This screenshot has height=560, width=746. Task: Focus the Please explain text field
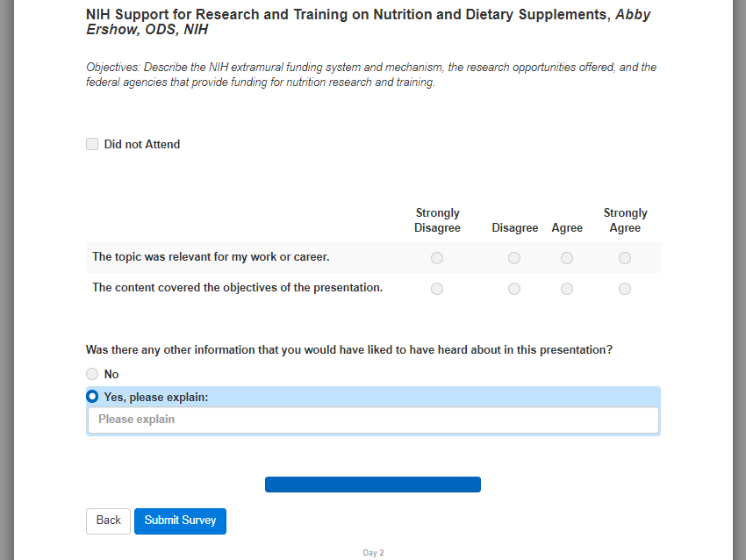373,420
